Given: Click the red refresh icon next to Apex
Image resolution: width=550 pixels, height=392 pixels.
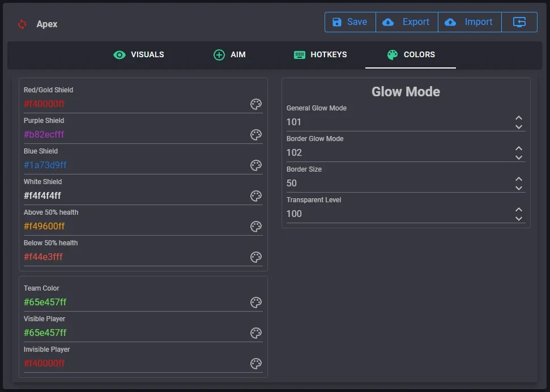Looking at the screenshot, I should point(22,24).
